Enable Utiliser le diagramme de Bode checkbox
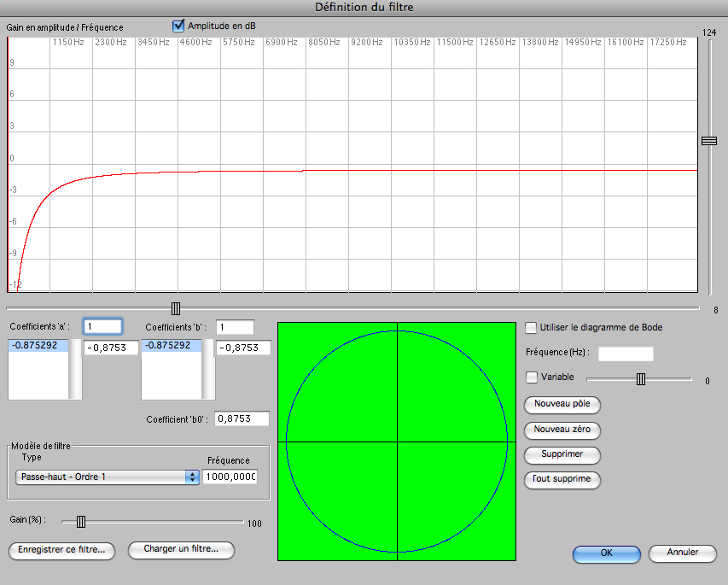This screenshot has width=728, height=585. 531,328
